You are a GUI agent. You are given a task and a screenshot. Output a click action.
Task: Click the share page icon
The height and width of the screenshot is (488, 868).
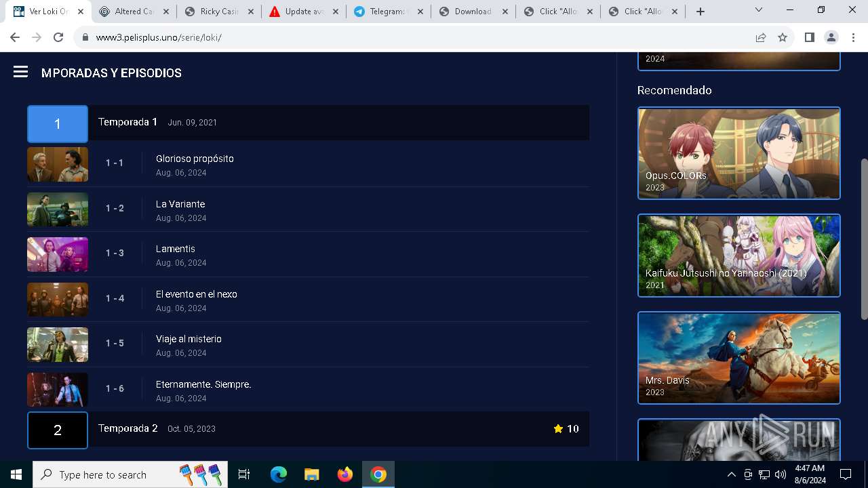pos(761,37)
